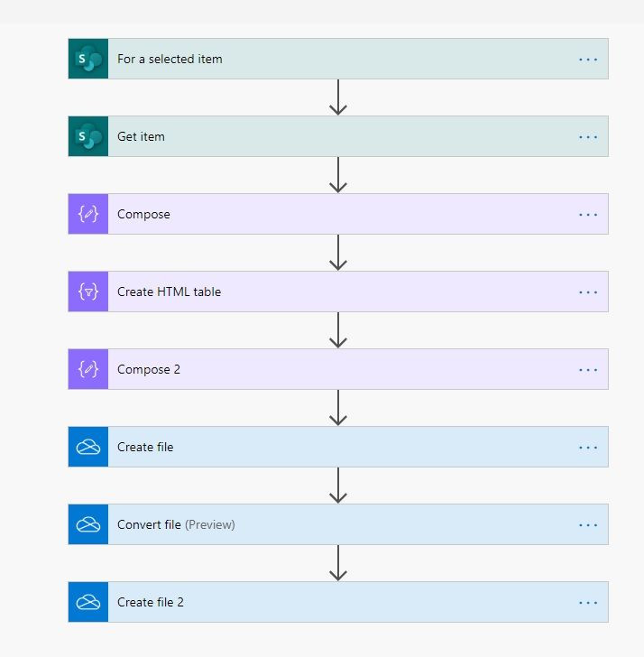
Task: Click SharePoint icon on For a selected item
Action: (x=88, y=59)
